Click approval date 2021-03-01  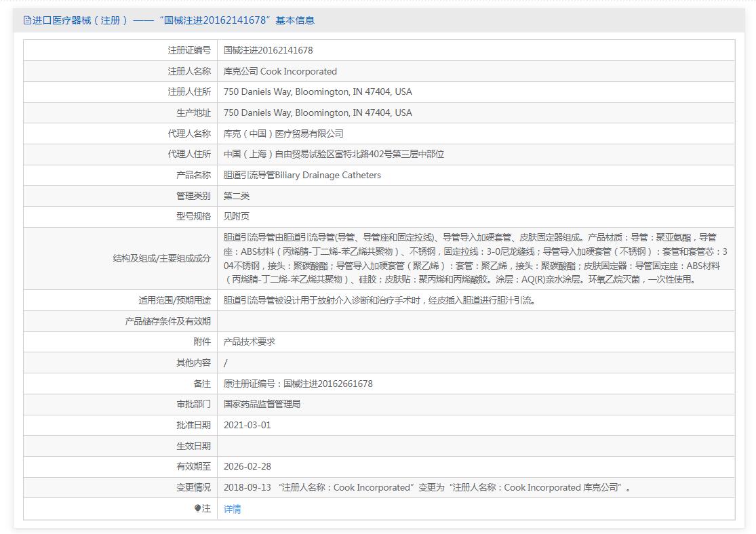247,425
